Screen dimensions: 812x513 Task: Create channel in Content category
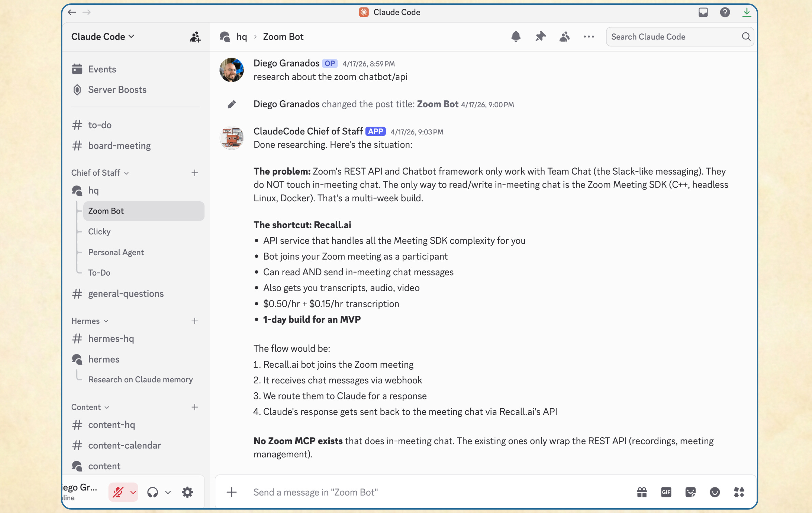click(195, 407)
